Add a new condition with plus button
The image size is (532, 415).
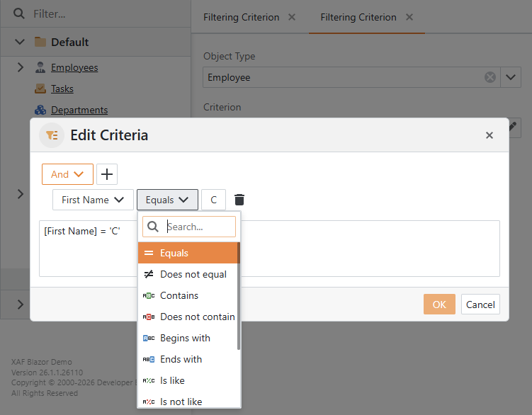point(107,174)
